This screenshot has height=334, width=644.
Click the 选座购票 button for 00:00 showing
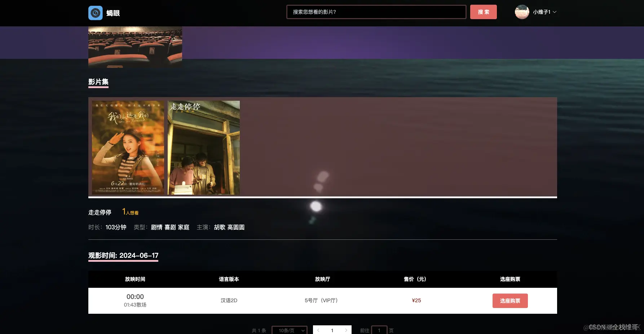tap(510, 301)
